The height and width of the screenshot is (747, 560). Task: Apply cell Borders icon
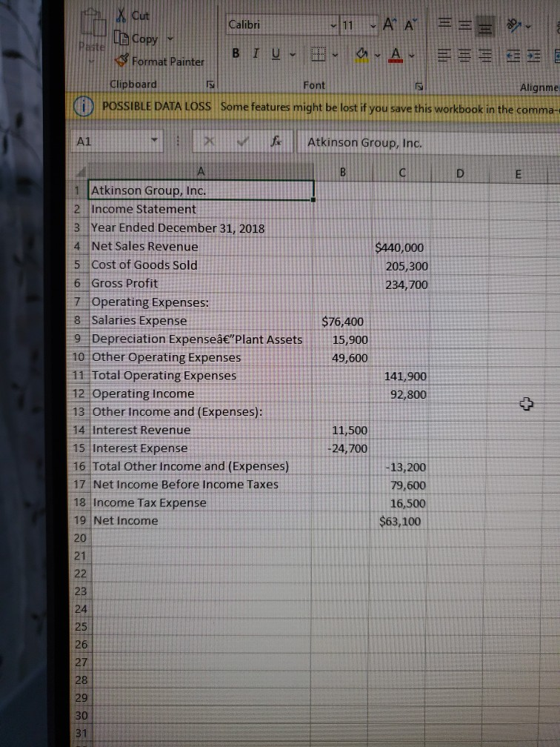tap(318, 54)
